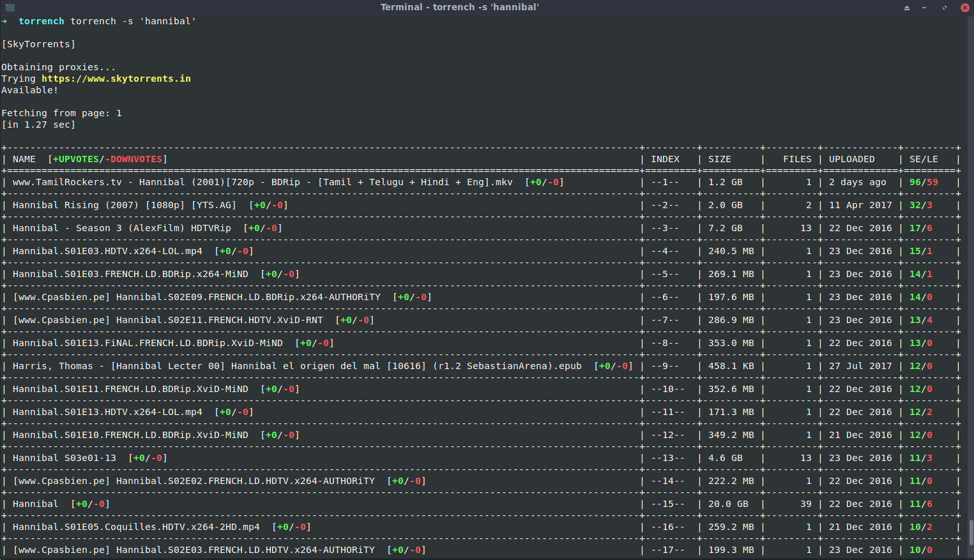The height and width of the screenshot is (560, 974).
Task: Select Hannibal.S01E11.FRENCH.LD.BDRip.XviD-MiND entry
Action: (130, 389)
